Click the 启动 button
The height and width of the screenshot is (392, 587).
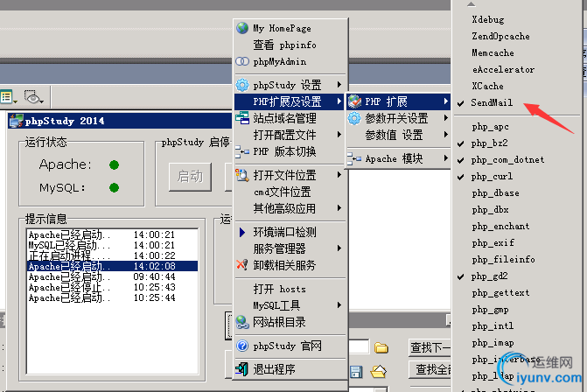coord(190,177)
